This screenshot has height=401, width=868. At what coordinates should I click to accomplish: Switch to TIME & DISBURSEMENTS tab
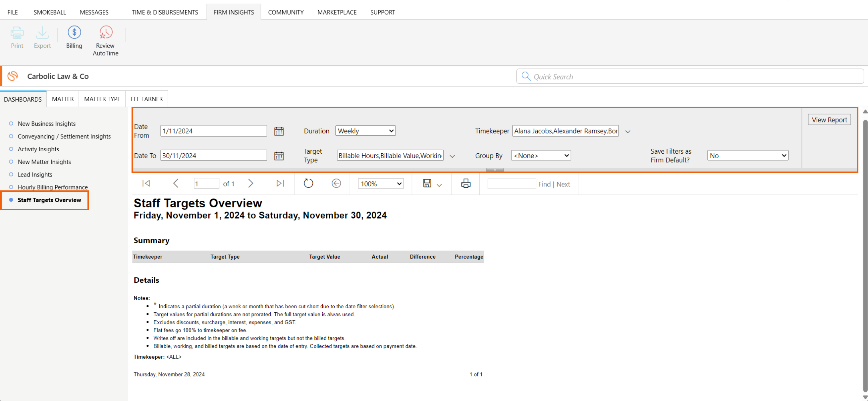click(165, 12)
